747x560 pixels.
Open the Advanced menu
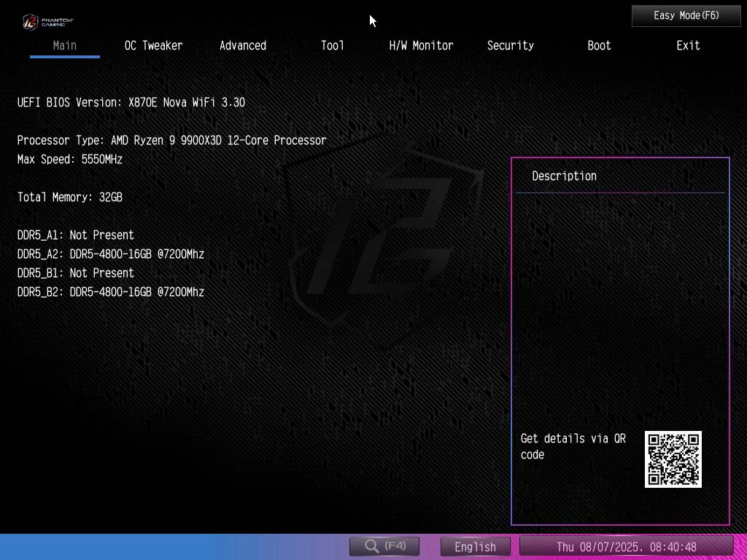coord(243,45)
